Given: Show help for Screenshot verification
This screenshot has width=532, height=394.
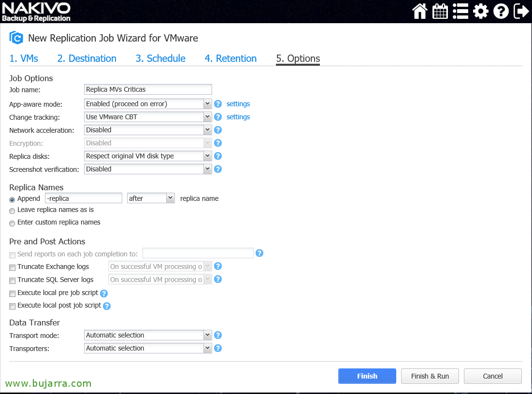Looking at the screenshot, I should 218,169.
